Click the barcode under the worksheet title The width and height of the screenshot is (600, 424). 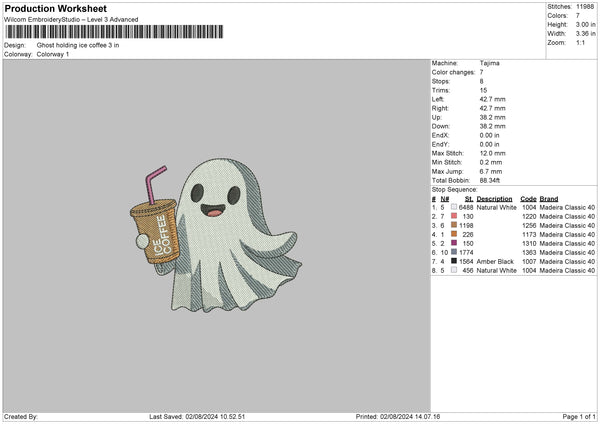114,32
